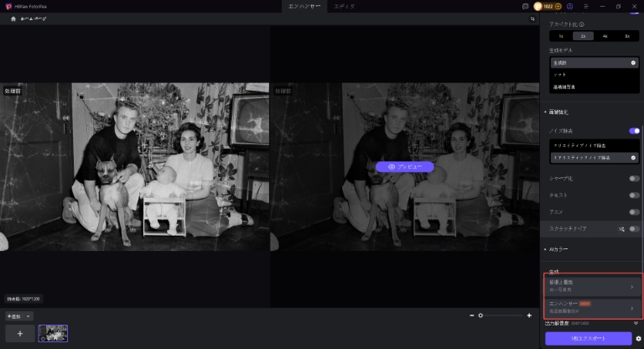Open the feedback icon beside the coin counter

point(525,6)
